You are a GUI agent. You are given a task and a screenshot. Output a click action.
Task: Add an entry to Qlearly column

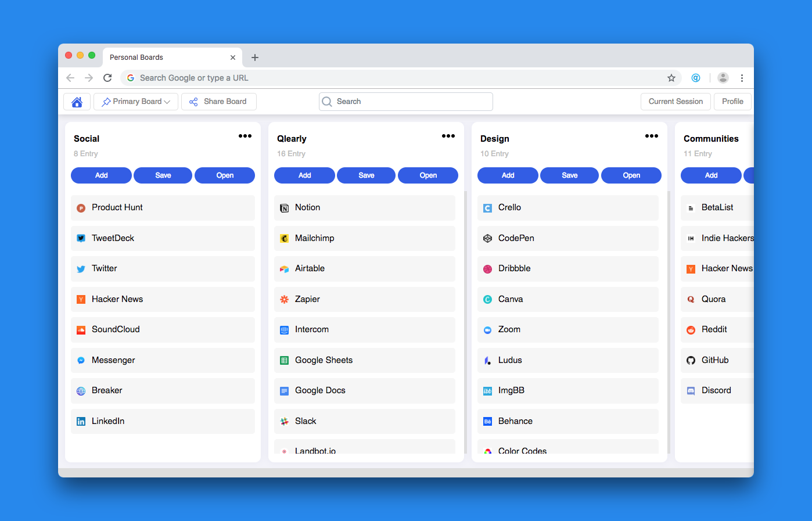coord(305,175)
